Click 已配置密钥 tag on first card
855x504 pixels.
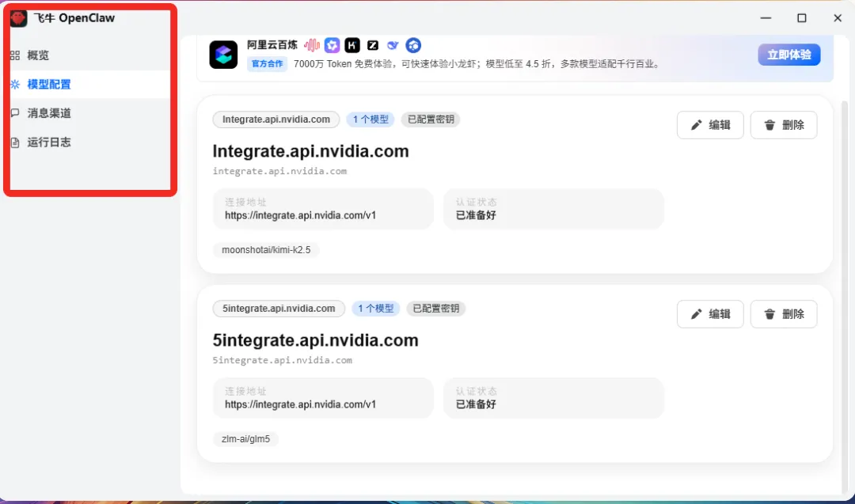[x=431, y=119]
